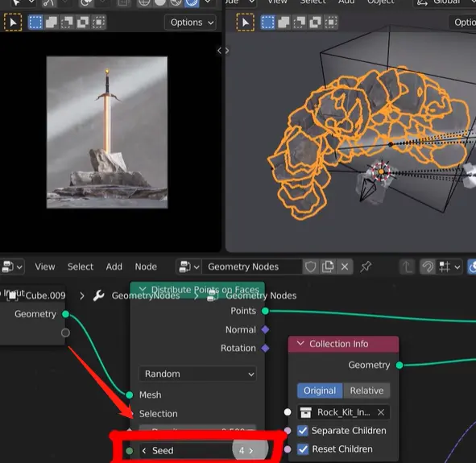Decrease the Seed value with left arrow
Image resolution: width=476 pixels, height=463 pixels.
[144, 451]
